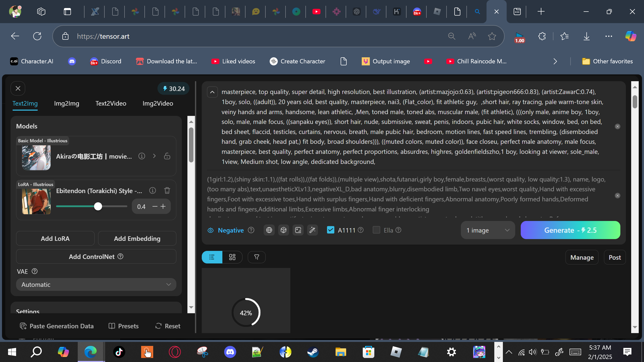Switch to the Img2Img tab
The width and height of the screenshot is (644, 362).
(x=66, y=103)
